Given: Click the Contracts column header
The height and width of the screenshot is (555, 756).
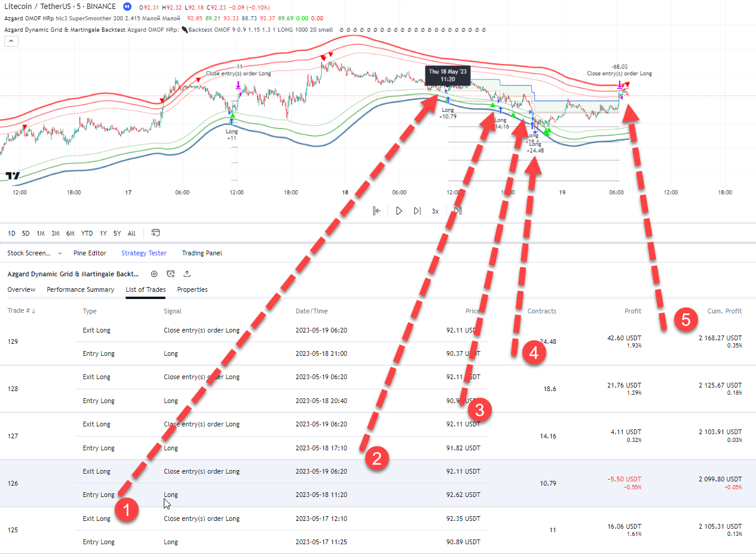Looking at the screenshot, I should (x=542, y=311).
